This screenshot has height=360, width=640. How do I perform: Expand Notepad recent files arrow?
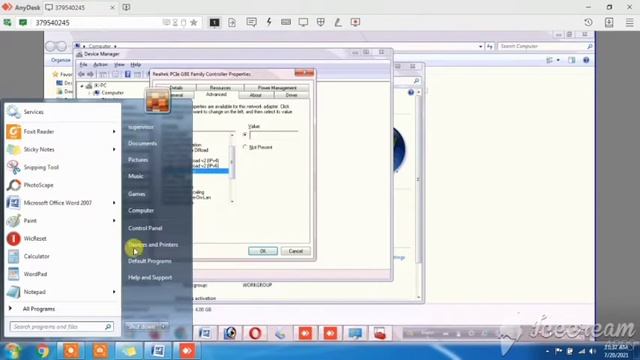[x=114, y=292]
